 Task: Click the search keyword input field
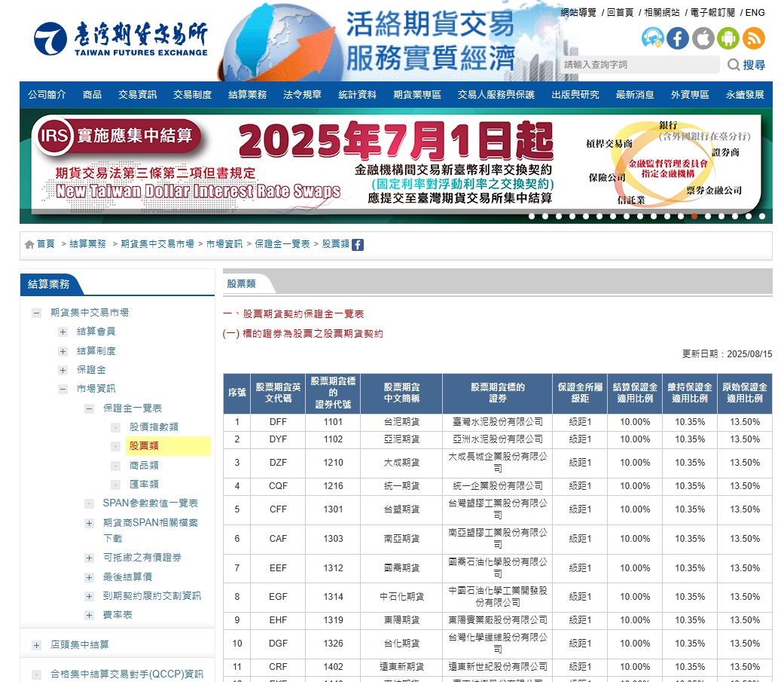pos(639,65)
